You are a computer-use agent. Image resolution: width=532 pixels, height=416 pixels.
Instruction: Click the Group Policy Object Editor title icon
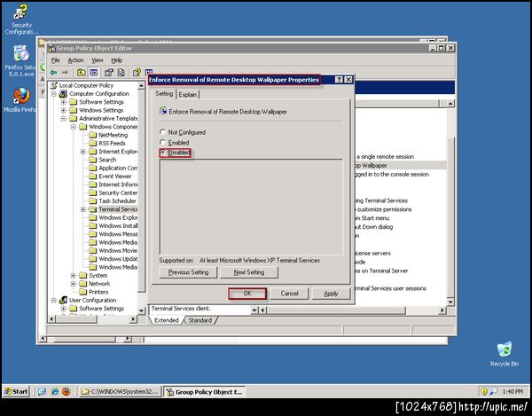51,48
